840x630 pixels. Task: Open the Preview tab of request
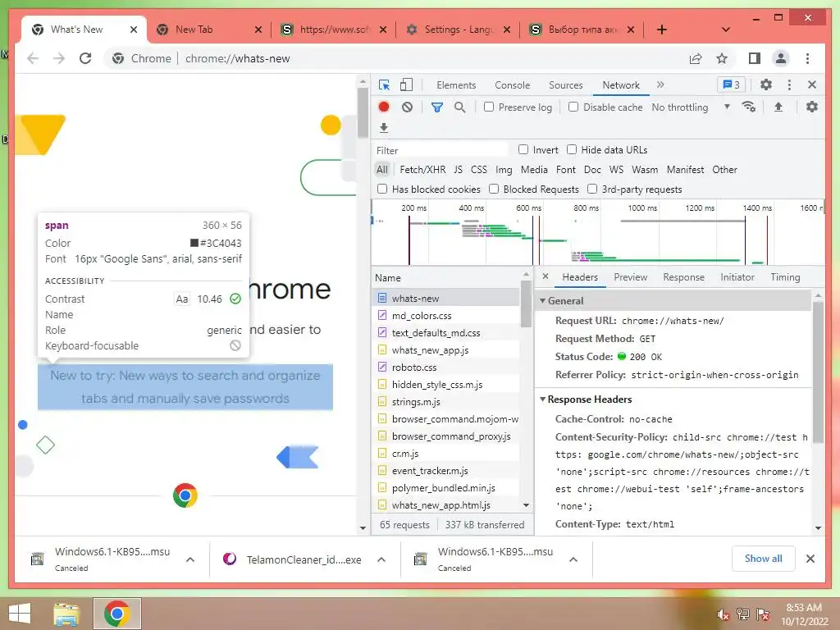tap(630, 277)
